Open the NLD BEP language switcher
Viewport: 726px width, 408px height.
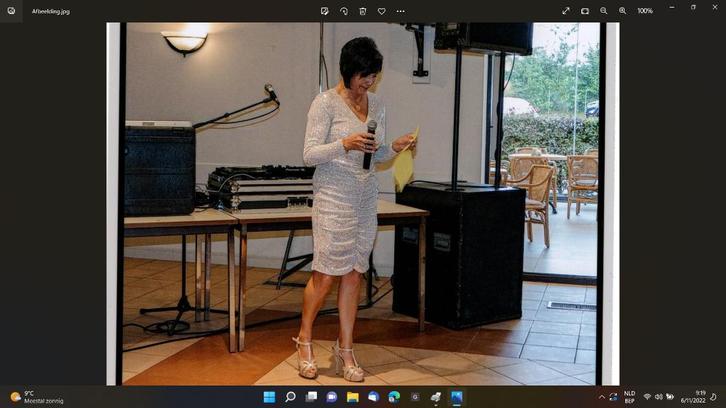pyautogui.click(x=629, y=397)
